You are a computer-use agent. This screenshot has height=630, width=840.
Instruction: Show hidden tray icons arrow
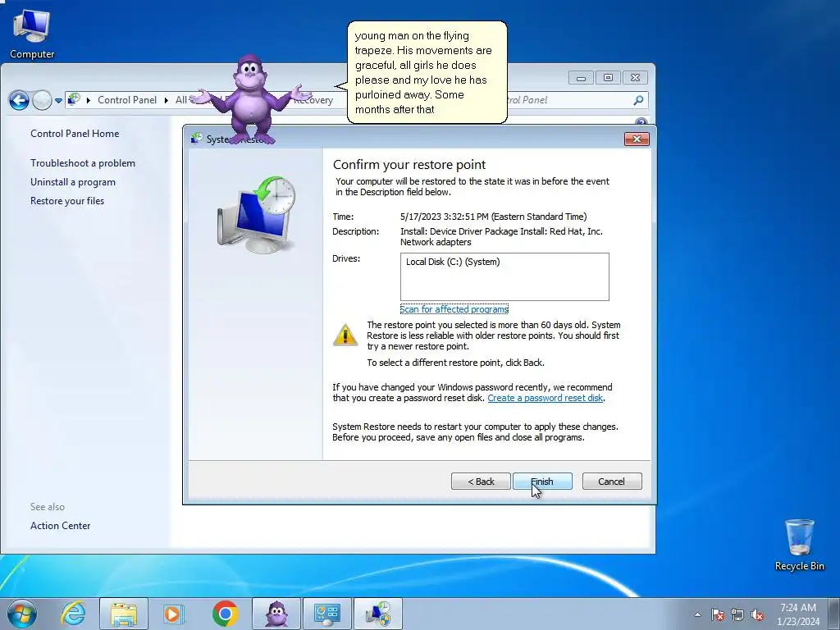pos(697,614)
